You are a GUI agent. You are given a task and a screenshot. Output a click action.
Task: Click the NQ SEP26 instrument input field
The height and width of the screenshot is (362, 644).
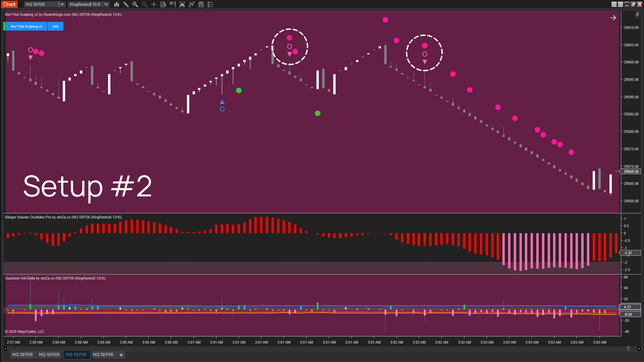[x=42, y=4]
